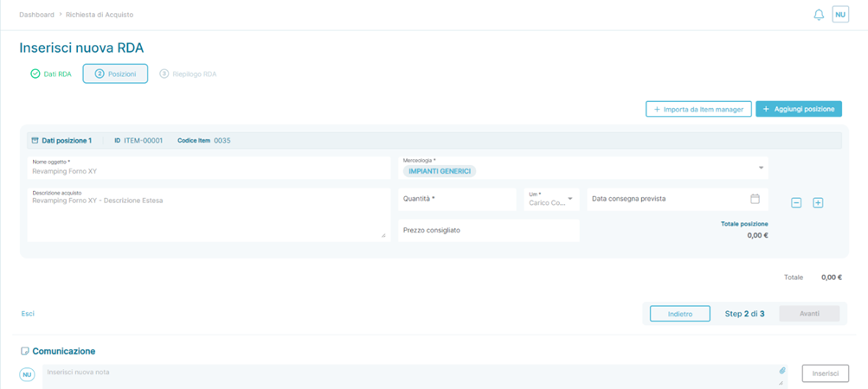Click the Inserisci note button
Image resolution: width=868 pixels, height=389 pixels.
[826, 373]
